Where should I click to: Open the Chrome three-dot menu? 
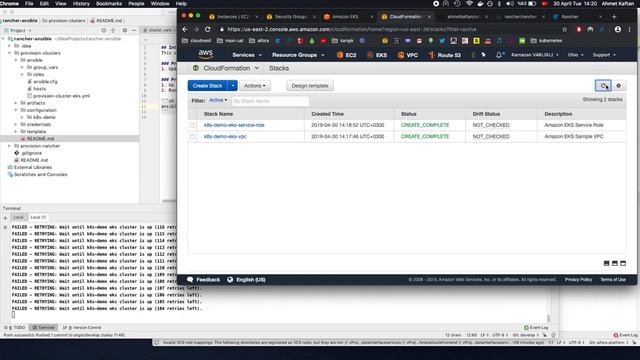pos(629,29)
